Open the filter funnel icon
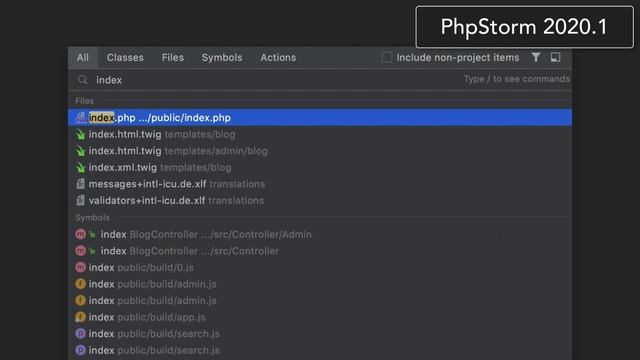The height and width of the screenshot is (360, 640). point(536,57)
